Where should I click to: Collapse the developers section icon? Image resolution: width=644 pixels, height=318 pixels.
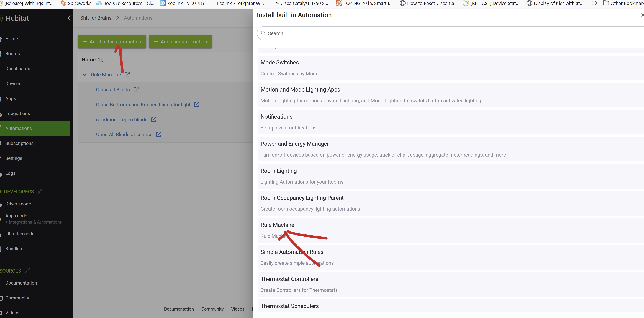40,191
